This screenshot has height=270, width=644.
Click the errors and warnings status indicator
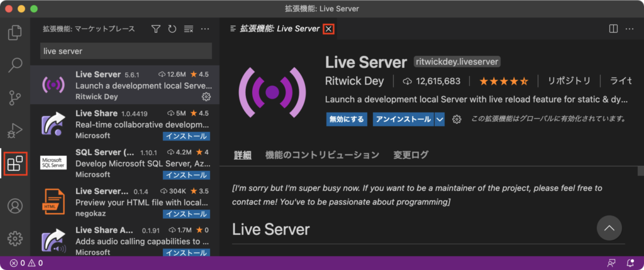pos(26,263)
